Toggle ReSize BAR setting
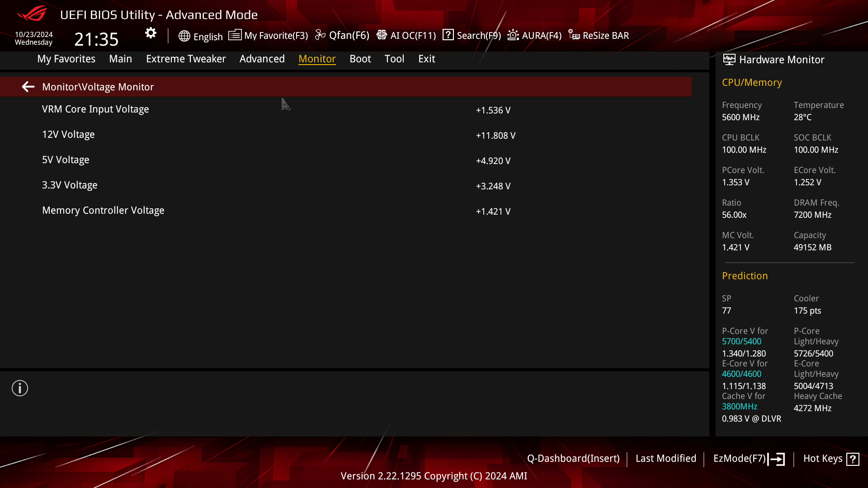868x488 pixels. 599,35
